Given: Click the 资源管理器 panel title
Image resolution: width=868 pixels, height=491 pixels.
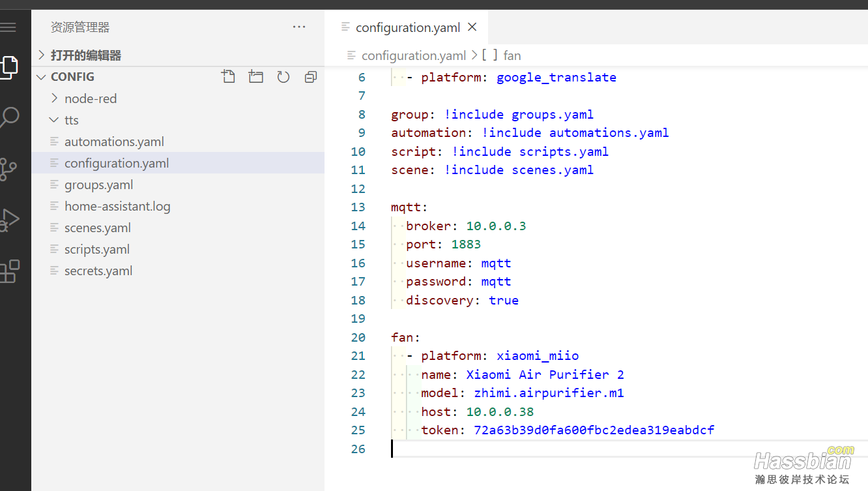Looking at the screenshot, I should [x=80, y=27].
